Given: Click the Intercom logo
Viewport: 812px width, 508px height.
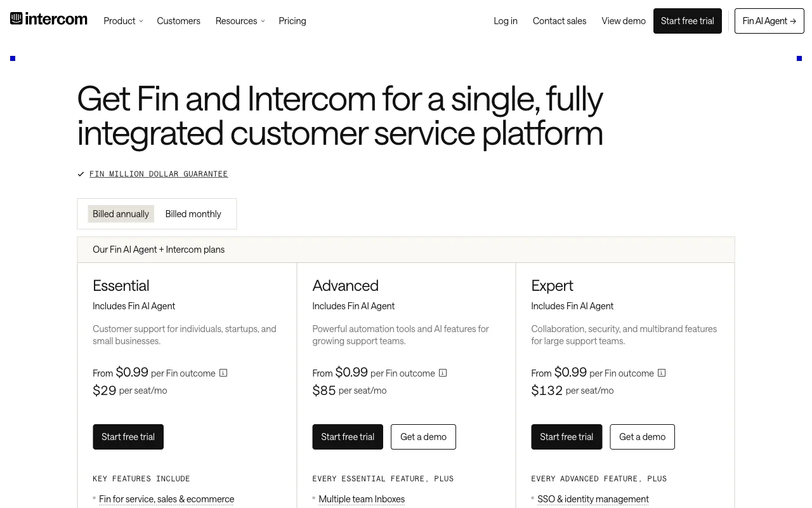Looking at the screenshot, I should (x=49, y=19).
